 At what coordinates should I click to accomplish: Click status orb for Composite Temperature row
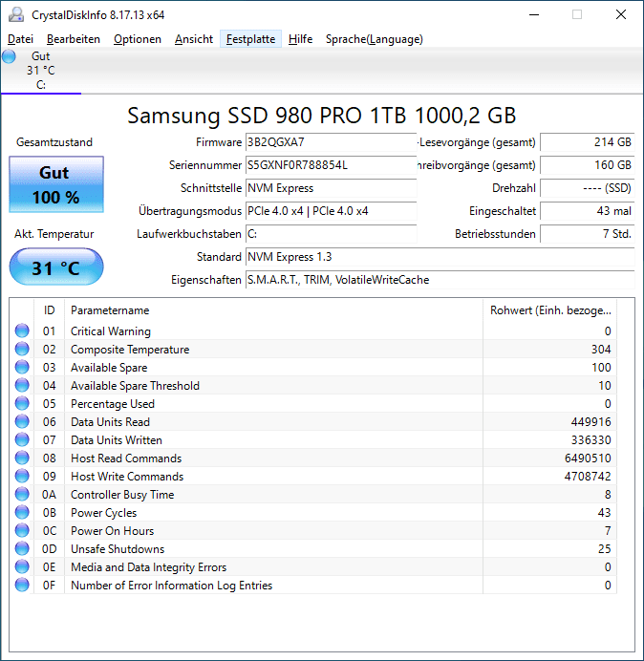click(x=22, y=349)
